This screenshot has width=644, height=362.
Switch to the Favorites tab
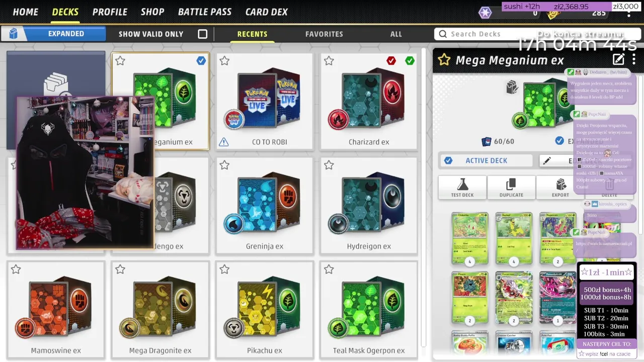pyautogui.click(x=324, y=34)
